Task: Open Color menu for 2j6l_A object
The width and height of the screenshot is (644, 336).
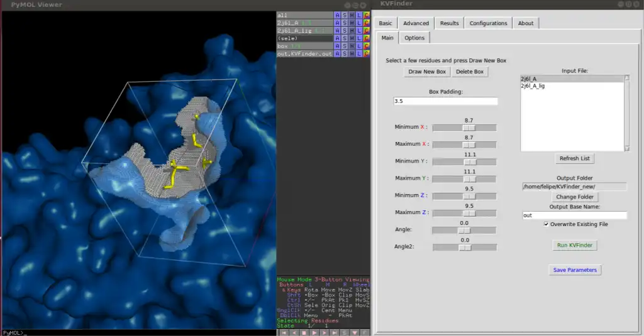Action: click(367, 23)
